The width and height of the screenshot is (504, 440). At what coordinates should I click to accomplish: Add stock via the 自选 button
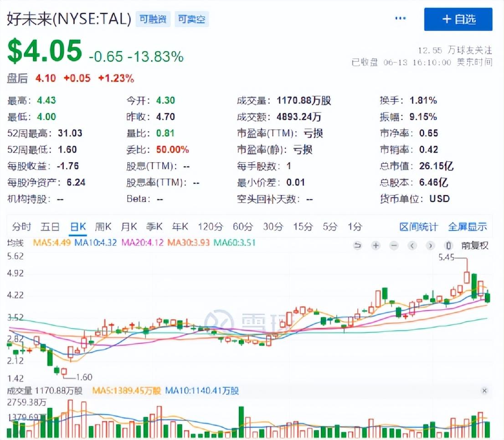[x=458, y=19]
